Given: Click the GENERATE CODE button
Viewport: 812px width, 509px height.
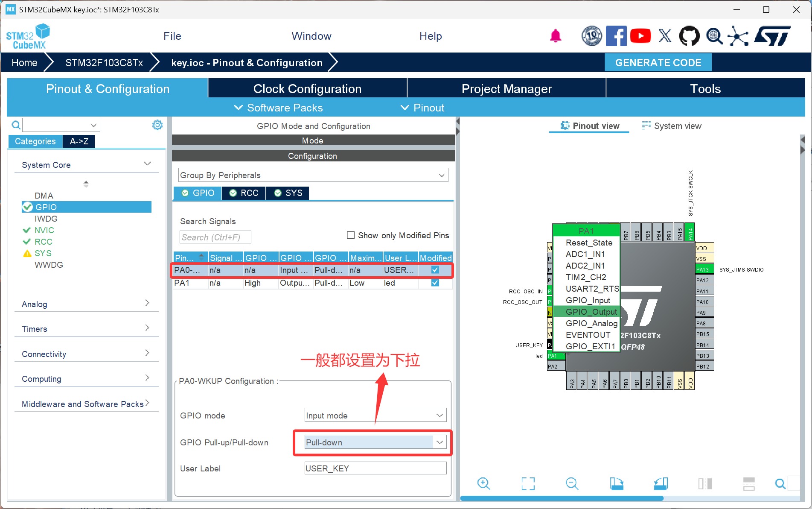Looking at the screenshot, I should (x=658, y=63).
